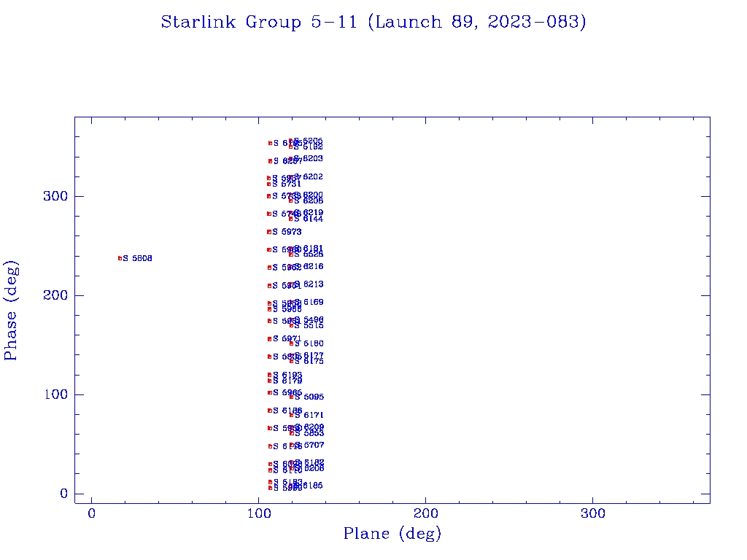Viewport: 747px width, 560px height.
Task: Click the data label "S 6192"
Action: click(x=309, y=147)
